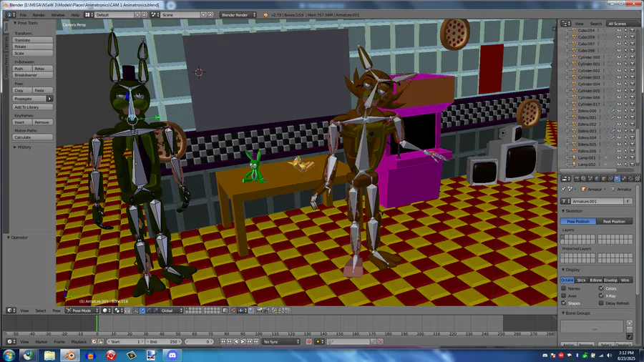This screenshot has width=644, height=362.
Task: Click the 3D manipulator toggle axes icon
Action: 135,310
